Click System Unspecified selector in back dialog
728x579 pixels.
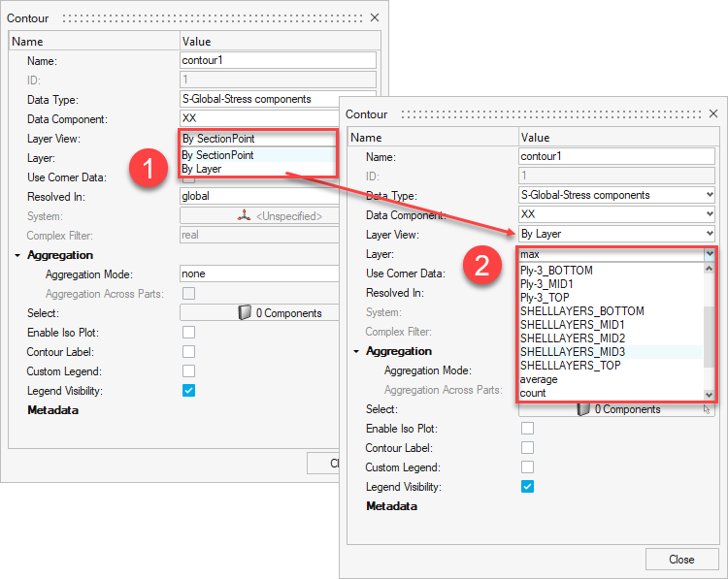pyautogui.click(x=259, y=215)
